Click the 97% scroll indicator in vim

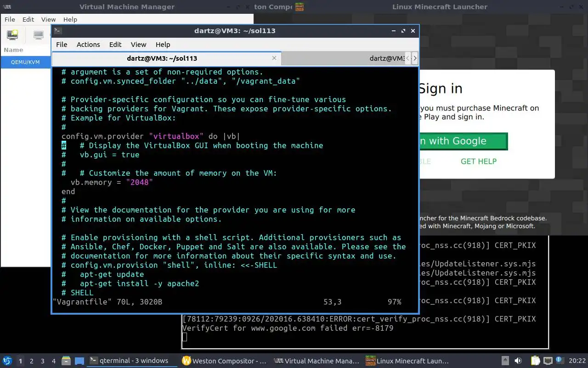tap(394, 302)
